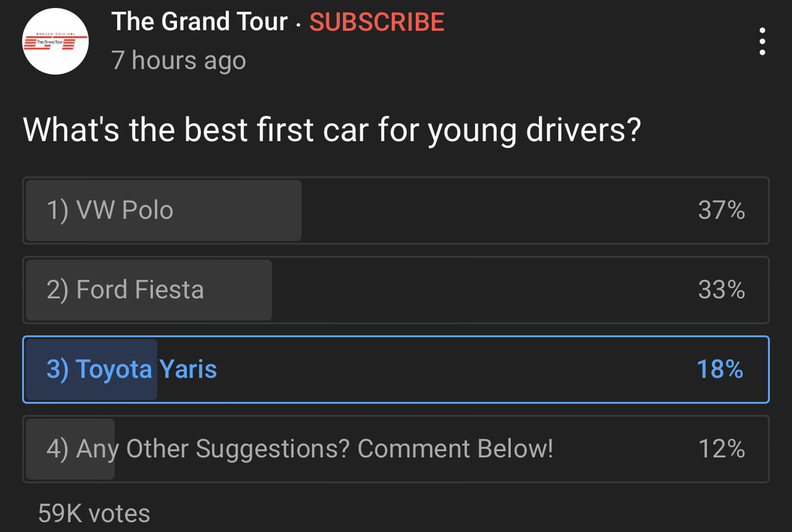Click the poll question about young drivers
This screenshot has height=532, width=792.
click(332, 131)
